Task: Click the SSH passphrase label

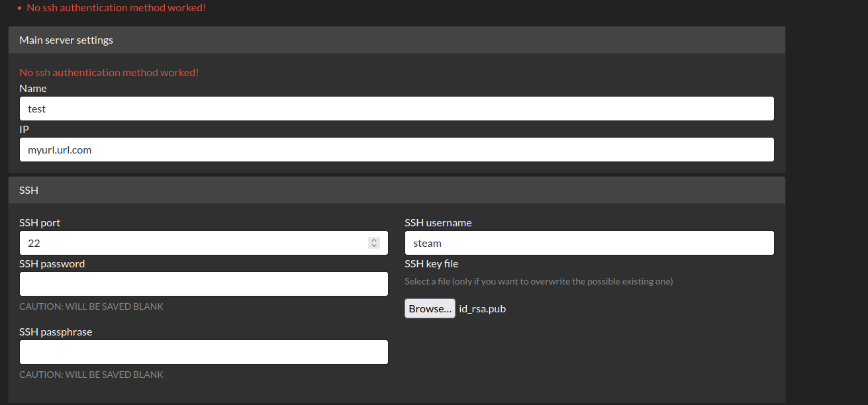Action: [x=56, y=332]
